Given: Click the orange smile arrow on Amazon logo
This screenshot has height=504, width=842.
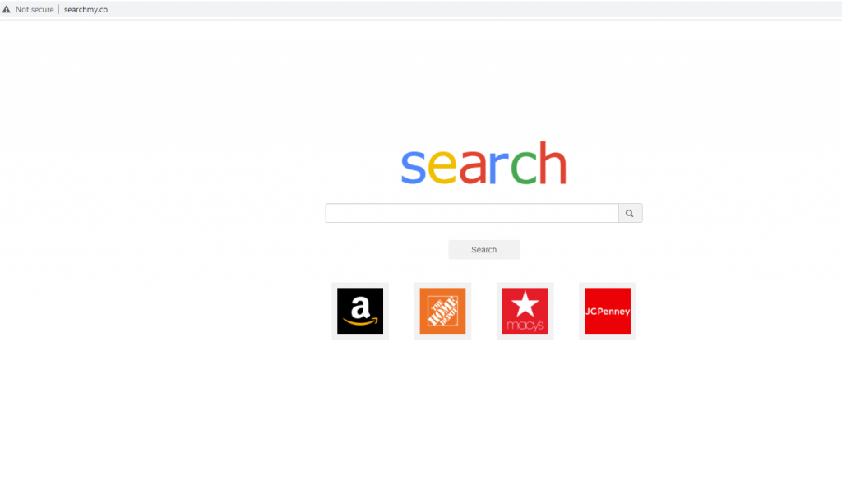Looking at the screenshot, I should click(x=360, y=321).
